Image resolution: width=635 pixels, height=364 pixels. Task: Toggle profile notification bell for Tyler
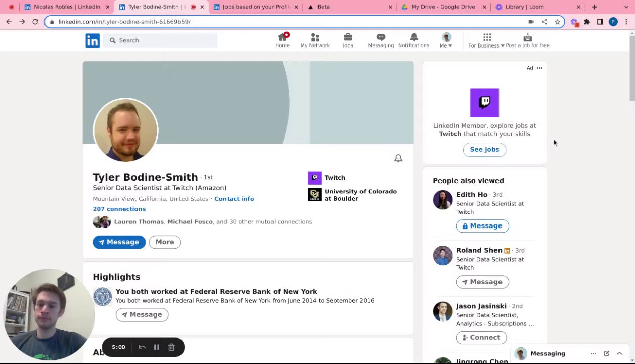(x=398, y=158)
